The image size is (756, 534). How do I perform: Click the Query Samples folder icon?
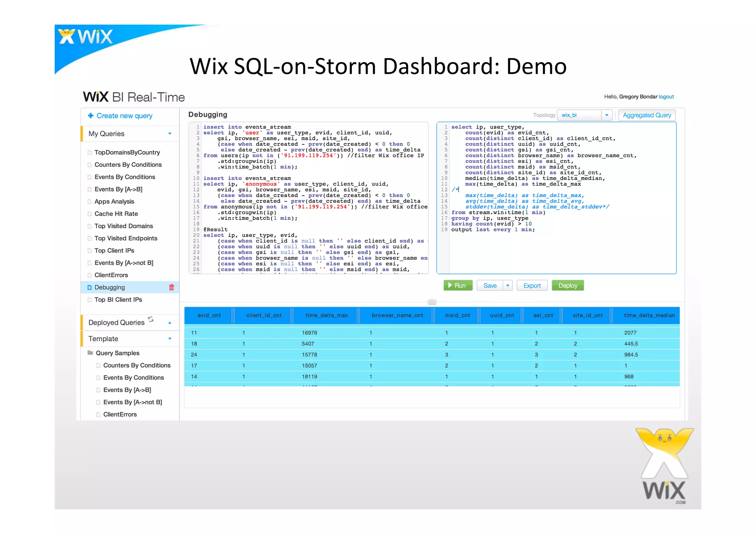[90, 353]
